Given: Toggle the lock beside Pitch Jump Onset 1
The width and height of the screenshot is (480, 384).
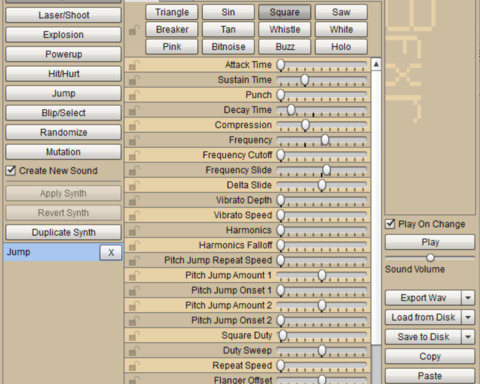Looking at the screenshot, I should (134, 290).
